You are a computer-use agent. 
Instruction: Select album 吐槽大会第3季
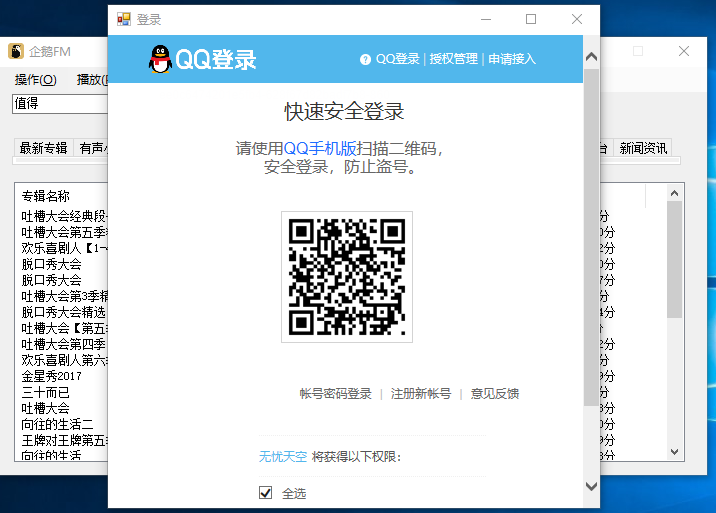tap(64, 296)
